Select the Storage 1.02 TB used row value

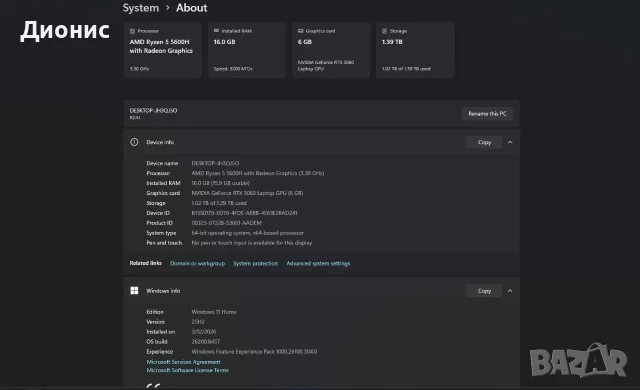click(x=219, y=203)
